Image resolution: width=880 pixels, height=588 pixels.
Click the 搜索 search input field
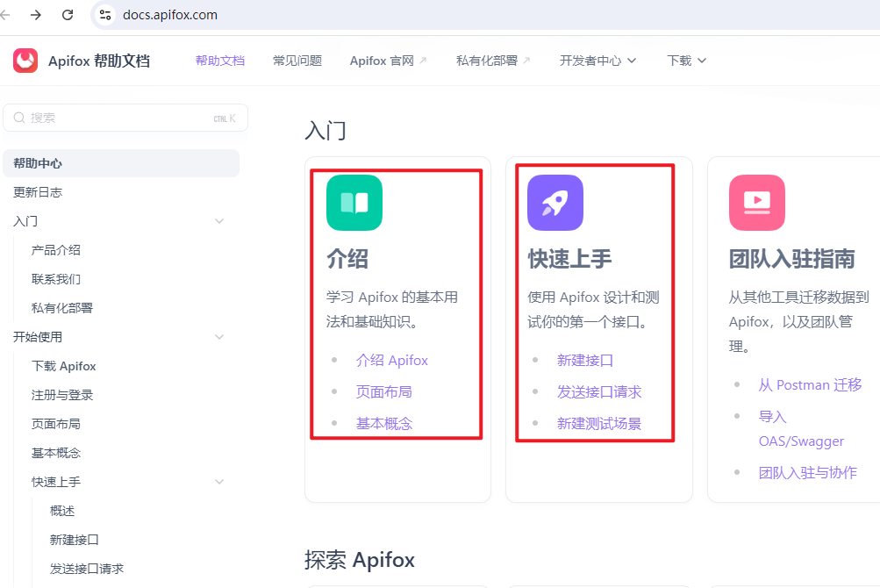[x=125, y=118]
